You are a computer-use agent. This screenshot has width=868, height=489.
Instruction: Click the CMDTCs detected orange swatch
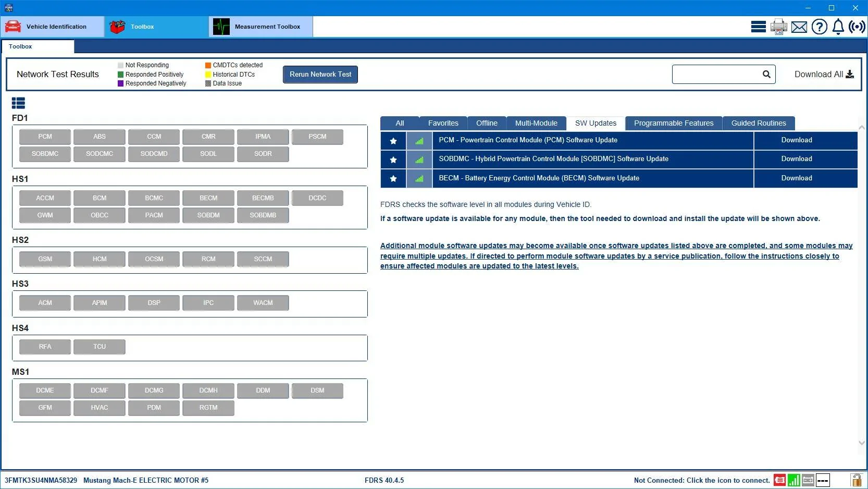(x=208, y=65)
